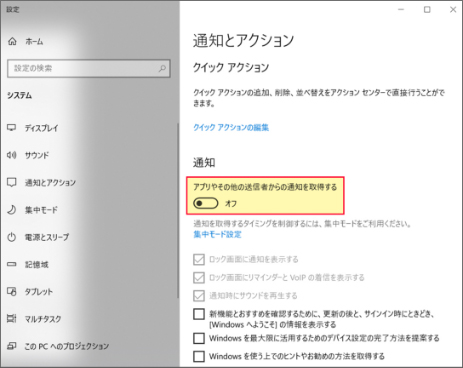This screenshot has width=463, height=368.
Task: Click the 設定の検索 search field
Action: (89, 68)
